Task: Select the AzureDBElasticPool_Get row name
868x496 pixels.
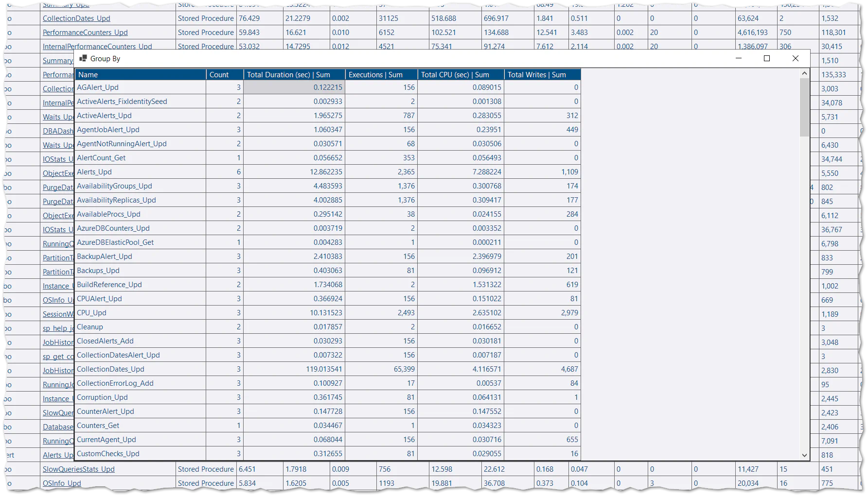Action: click(115, 242)
